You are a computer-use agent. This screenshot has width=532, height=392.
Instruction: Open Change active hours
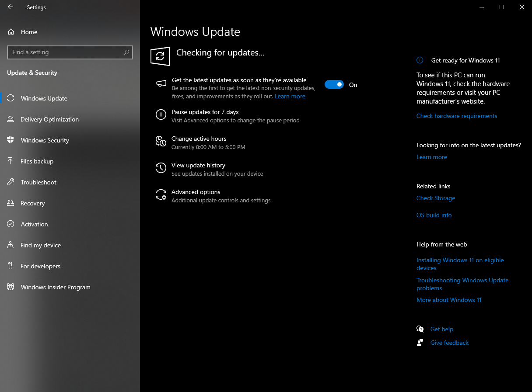[x=199, y=139]
